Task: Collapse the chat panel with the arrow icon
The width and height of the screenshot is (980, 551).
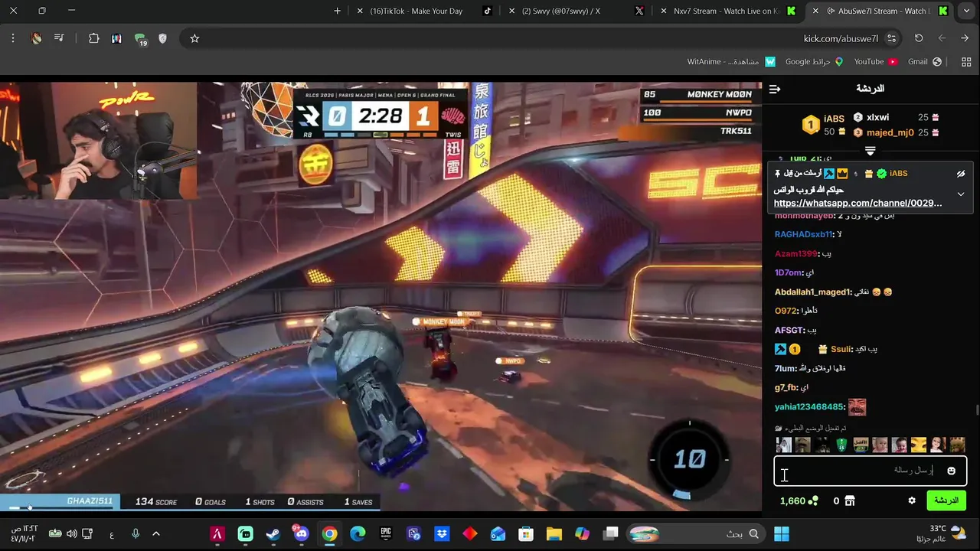Action: point(775,89)
